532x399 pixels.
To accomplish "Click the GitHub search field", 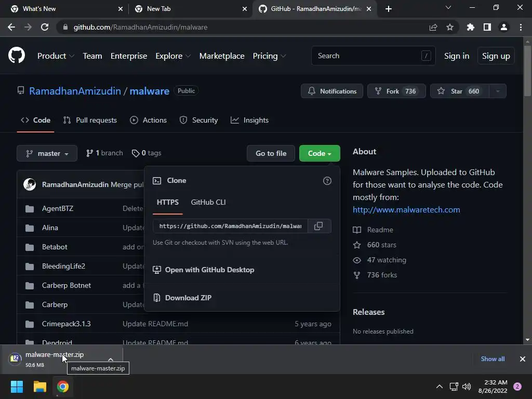I will 373,56.
